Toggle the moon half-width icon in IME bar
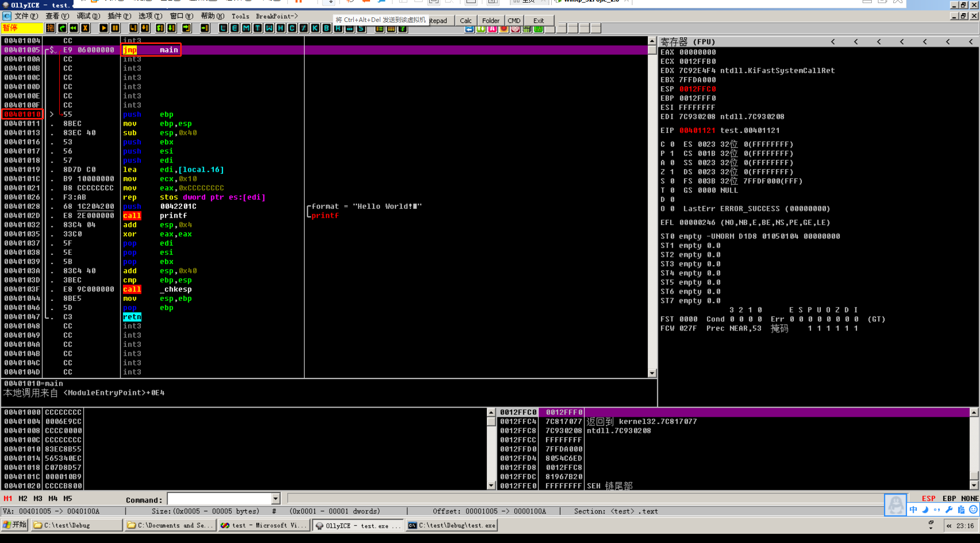Image resolution: width=980 pixels, height=543 pixels. point(925,510)
